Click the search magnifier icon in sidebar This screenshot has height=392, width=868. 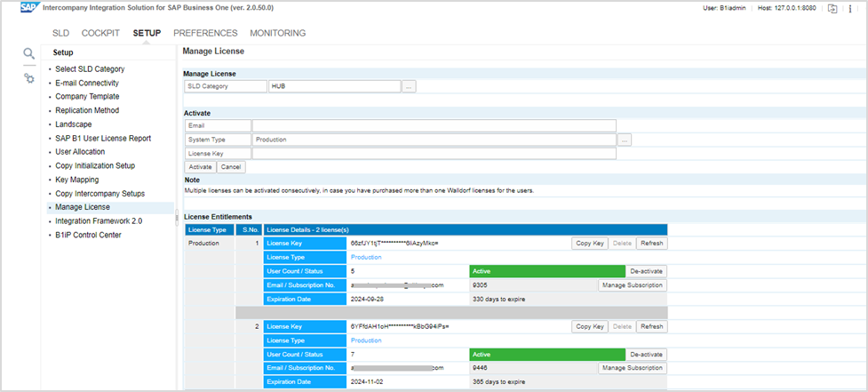coord(29,54)
